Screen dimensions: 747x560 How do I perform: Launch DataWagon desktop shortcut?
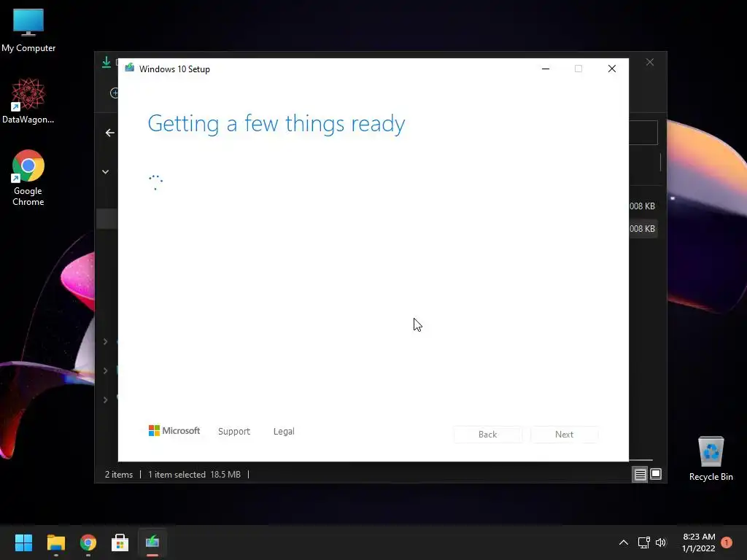[28, 101]
